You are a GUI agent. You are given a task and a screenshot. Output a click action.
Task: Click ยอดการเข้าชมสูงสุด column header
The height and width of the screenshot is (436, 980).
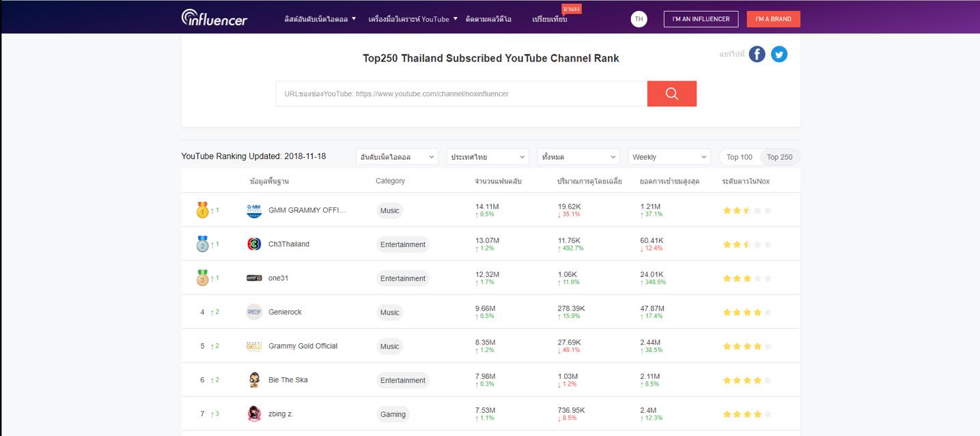(670, 181)
